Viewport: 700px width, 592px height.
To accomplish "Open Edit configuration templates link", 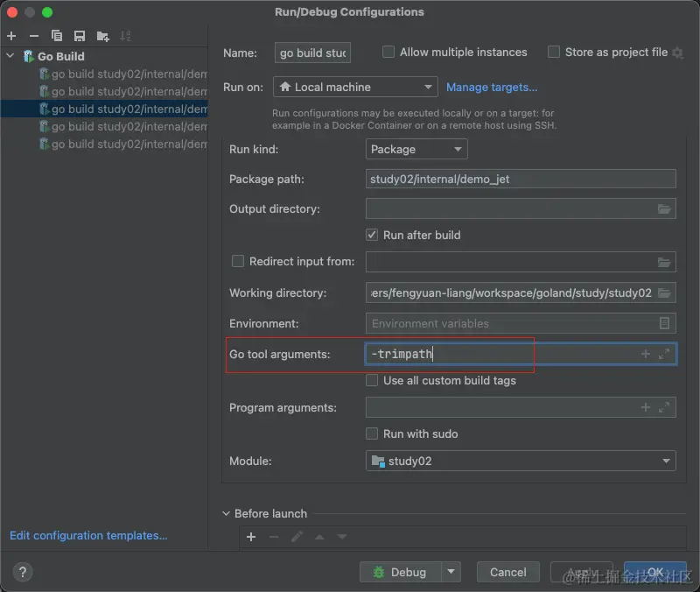I will tap(89, 535).
